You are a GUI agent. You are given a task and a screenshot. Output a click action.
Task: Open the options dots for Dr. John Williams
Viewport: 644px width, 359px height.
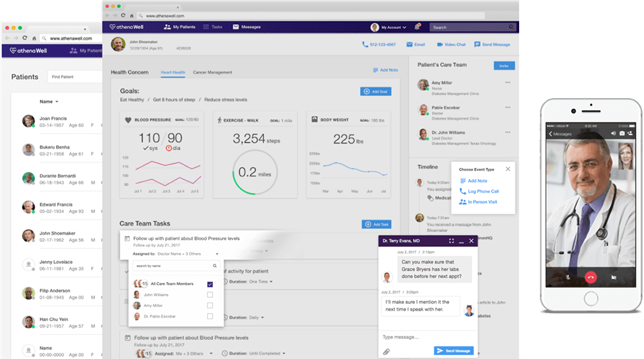click(508, 133)
